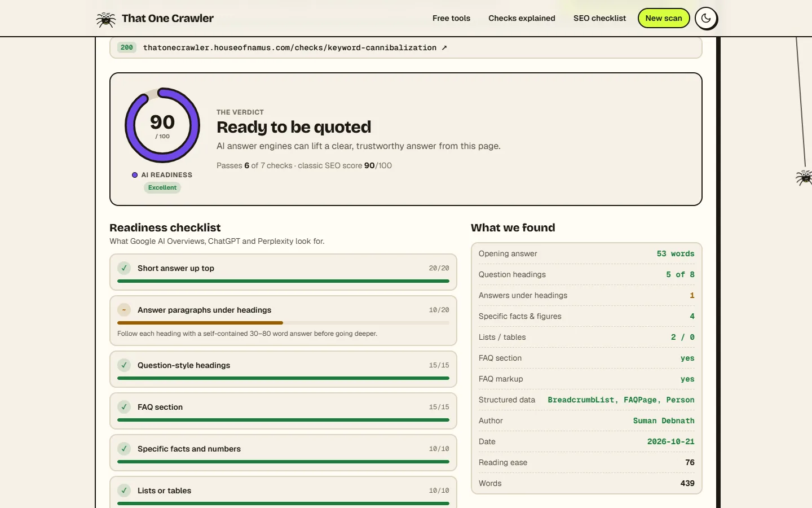812x508 pixels.
Task: Click the 10/20 score for Answer paragraphs
Action: click(x=439, y=310)
